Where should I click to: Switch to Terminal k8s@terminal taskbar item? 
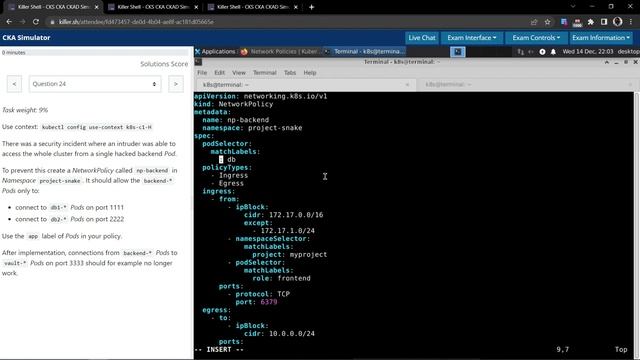[x=365, y=51]
